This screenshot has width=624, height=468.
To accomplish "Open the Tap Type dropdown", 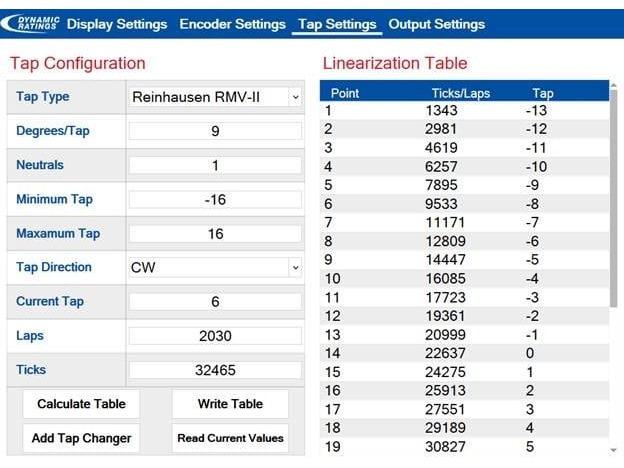I will click(215, 97).
